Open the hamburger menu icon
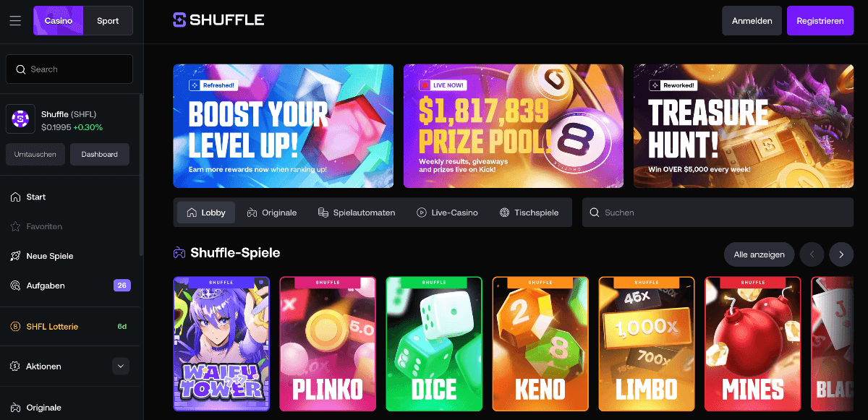 (x=15, y=21)
